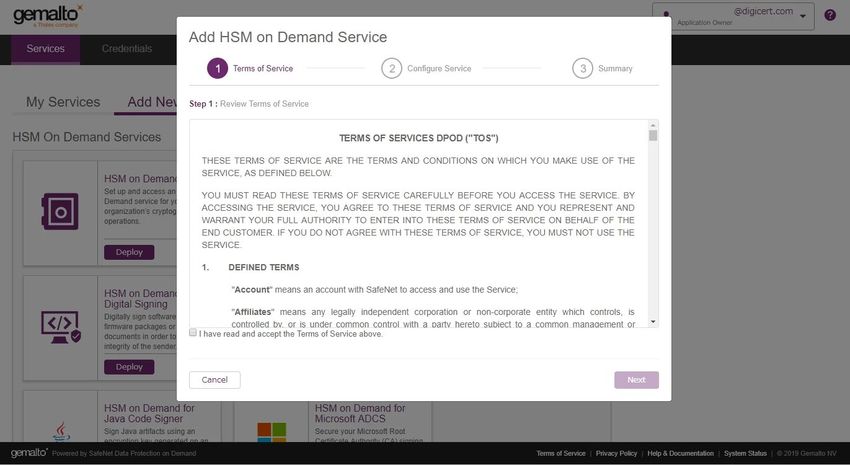850x465 pixels.
Task: Select step 2 Configure Service circle
Action: [x=391, y=68]
